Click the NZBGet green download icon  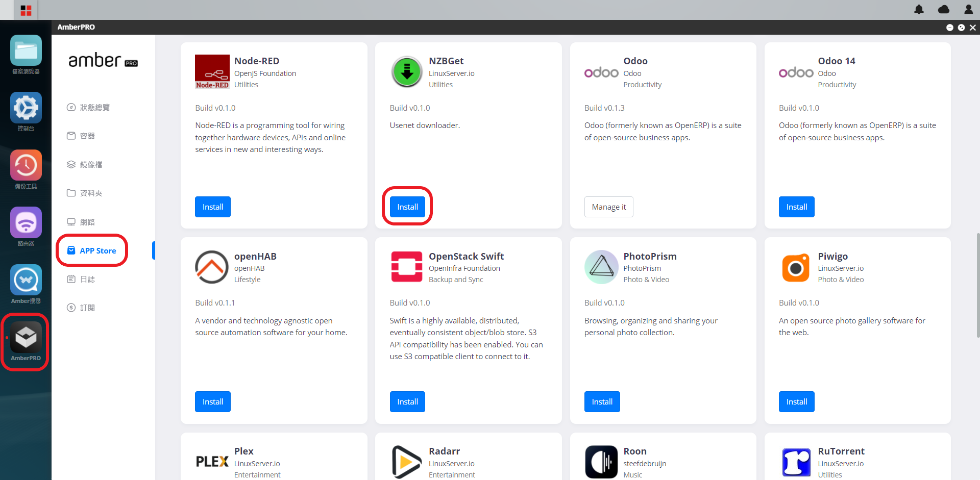[407, 72]
